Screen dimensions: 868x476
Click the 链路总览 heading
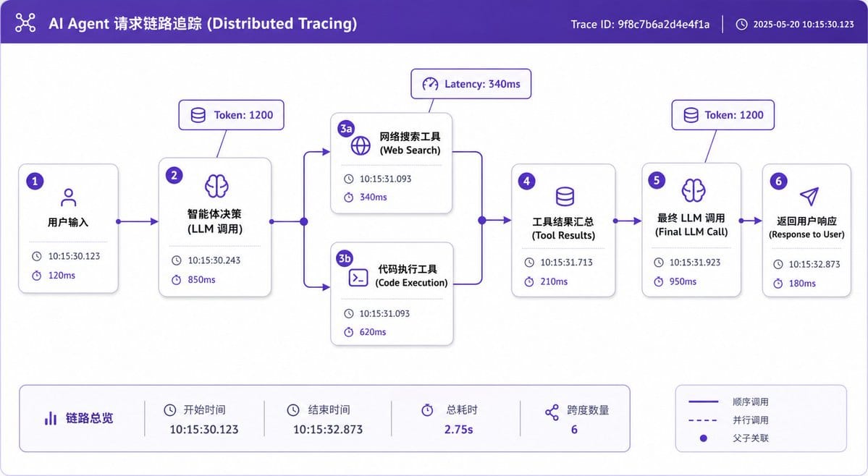[89, 418]
